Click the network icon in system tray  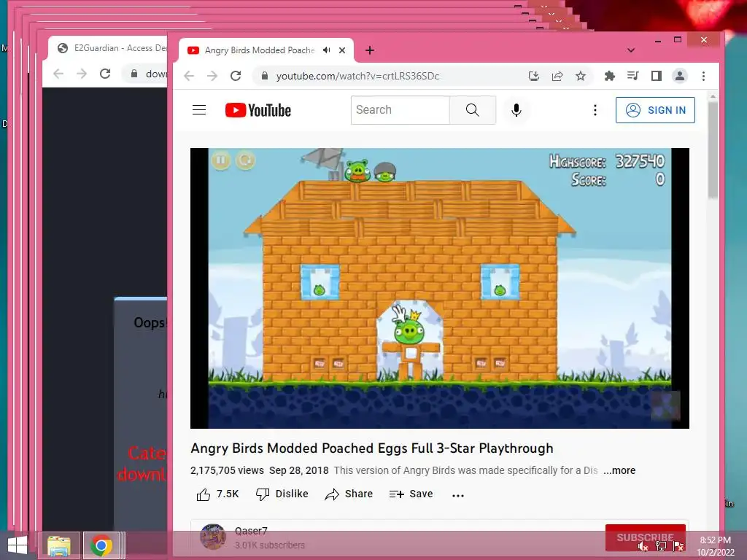pyautogui.click(x=661, y=547)
